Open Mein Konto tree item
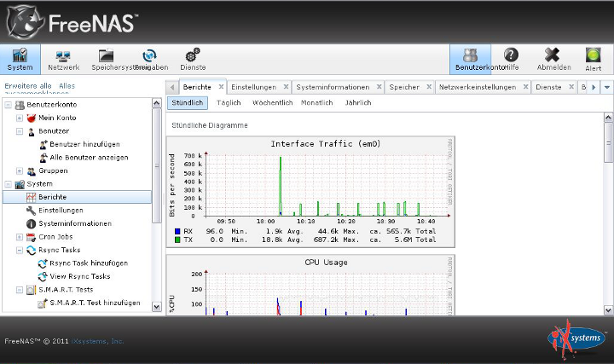Viewport: 614px width, 364px height. [x=57, y=118]
